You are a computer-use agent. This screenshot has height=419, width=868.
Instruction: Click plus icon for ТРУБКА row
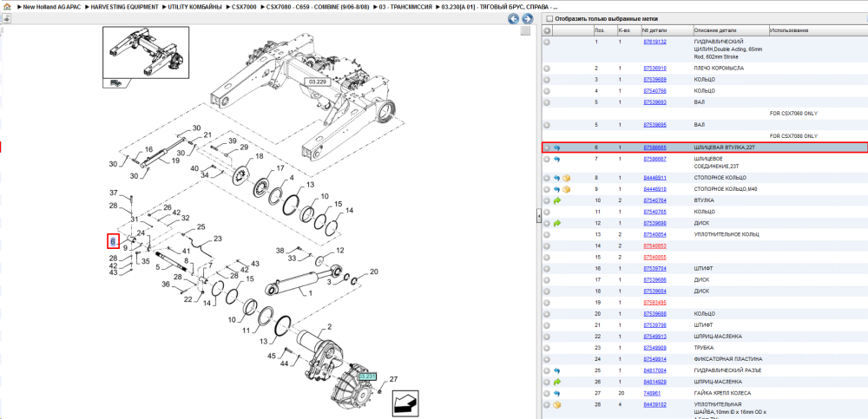[x=546, y=348]
